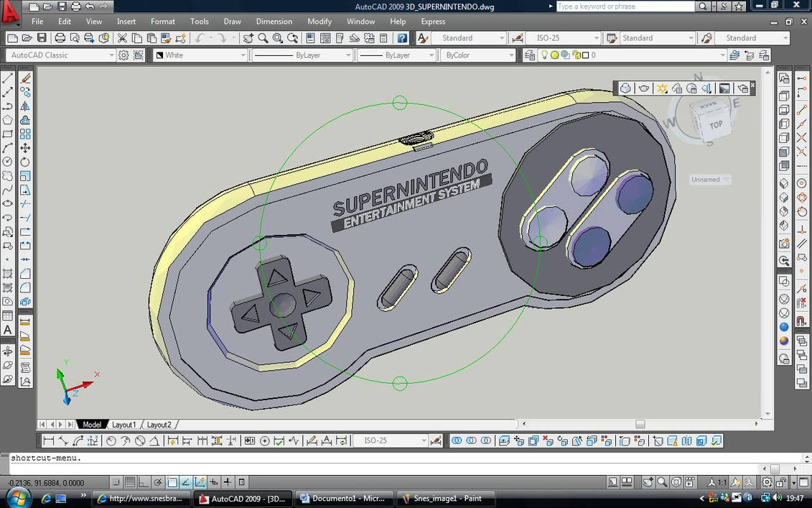Select the Multiline Text tool

7,328
